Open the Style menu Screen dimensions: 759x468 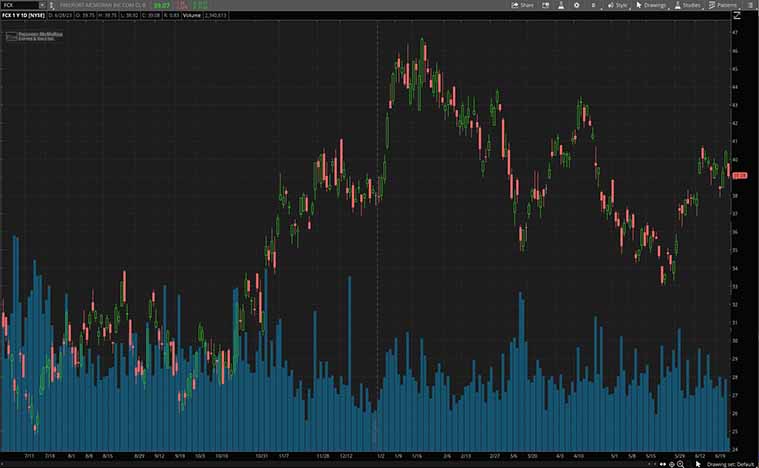coord(617,5)
